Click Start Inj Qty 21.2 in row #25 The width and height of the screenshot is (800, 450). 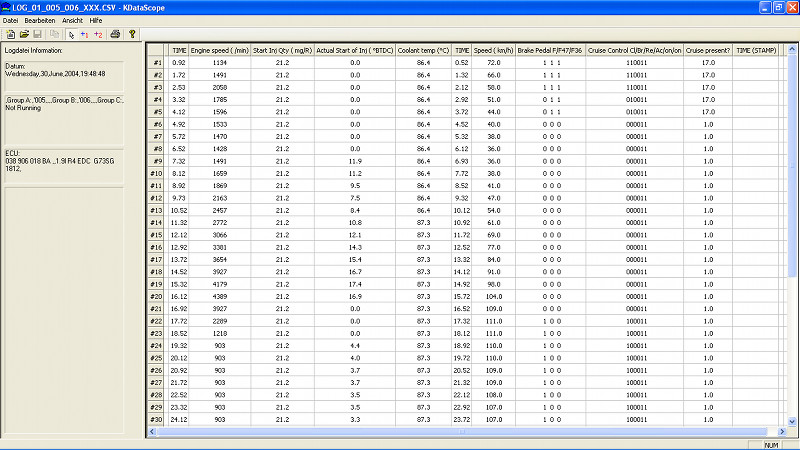282,358
